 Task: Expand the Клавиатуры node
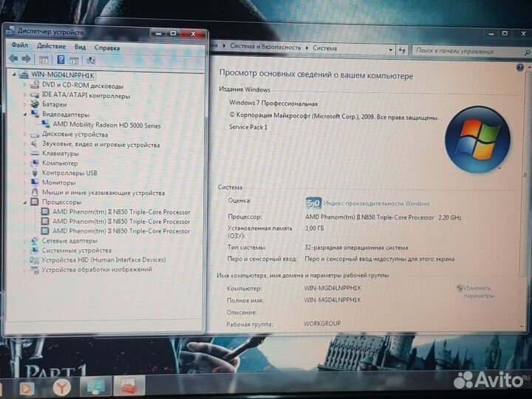click(25, 154)
